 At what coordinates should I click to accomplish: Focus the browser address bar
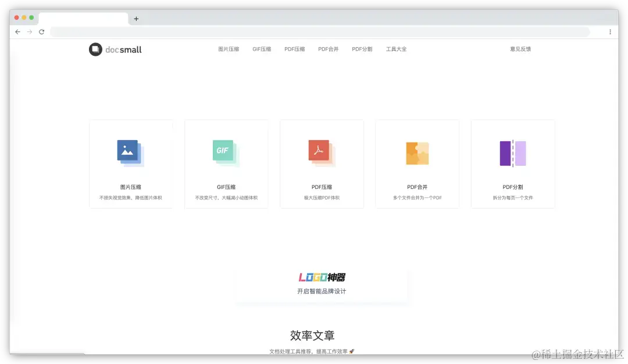(x=320, y=31)
